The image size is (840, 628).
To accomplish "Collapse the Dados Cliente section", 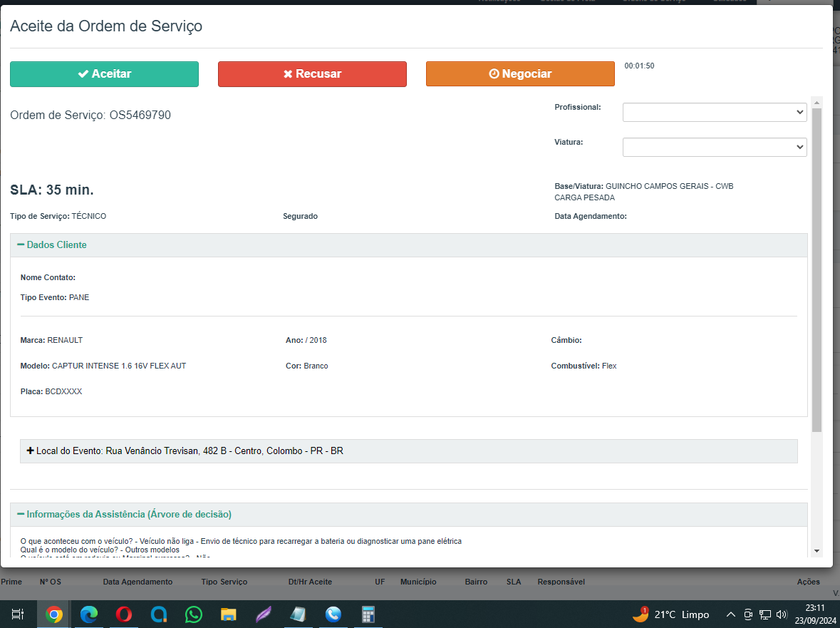I will point(56,245).
